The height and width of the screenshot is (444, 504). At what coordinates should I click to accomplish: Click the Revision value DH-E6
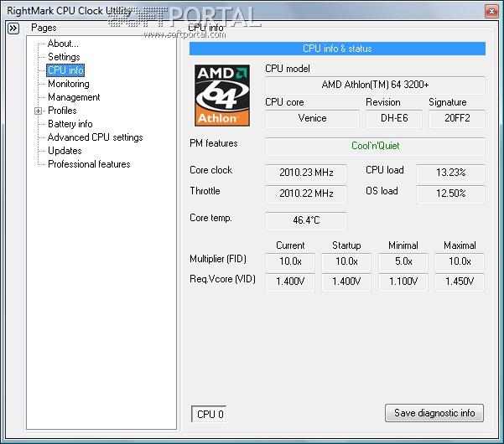(394, 118)
